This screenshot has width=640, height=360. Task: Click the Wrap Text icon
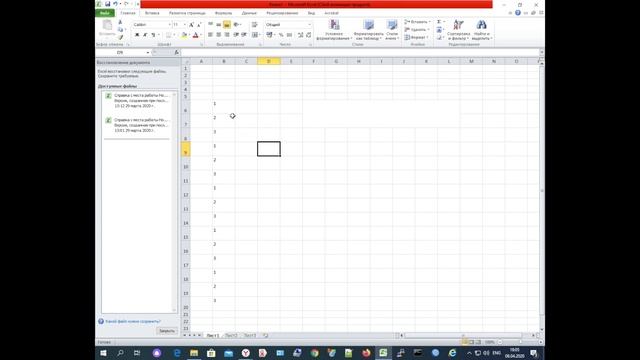254,25
